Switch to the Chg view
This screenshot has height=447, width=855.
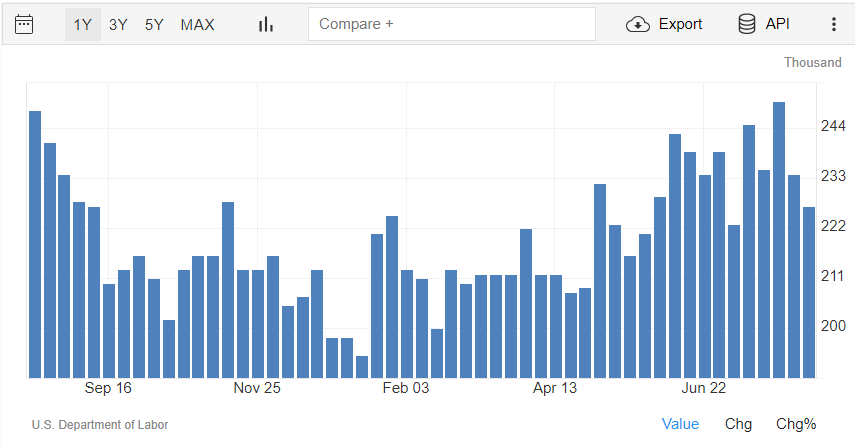[738, 424]
